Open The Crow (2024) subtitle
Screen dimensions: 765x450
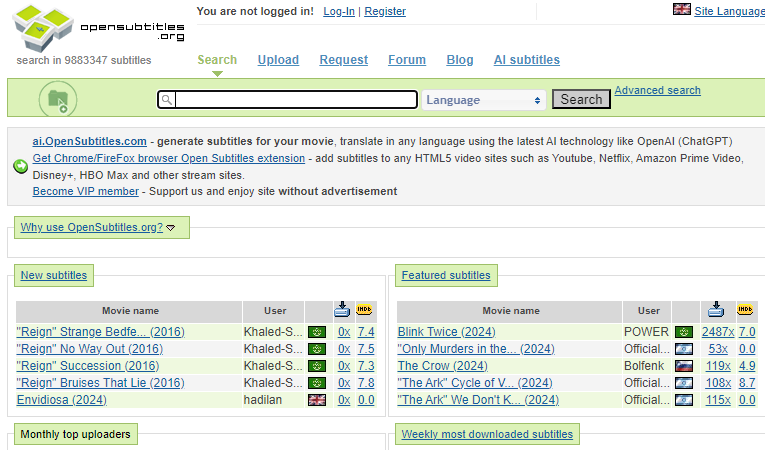(x=443, y=366)
